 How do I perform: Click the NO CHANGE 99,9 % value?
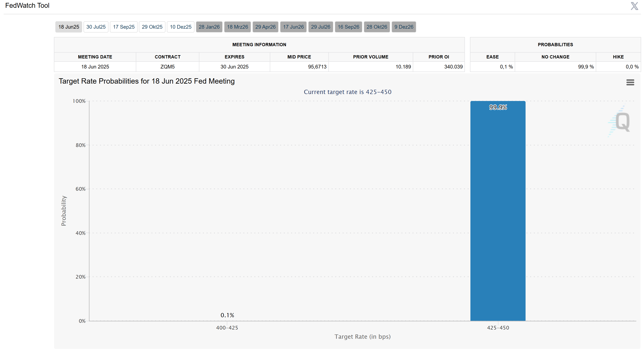tap(586, 67)
